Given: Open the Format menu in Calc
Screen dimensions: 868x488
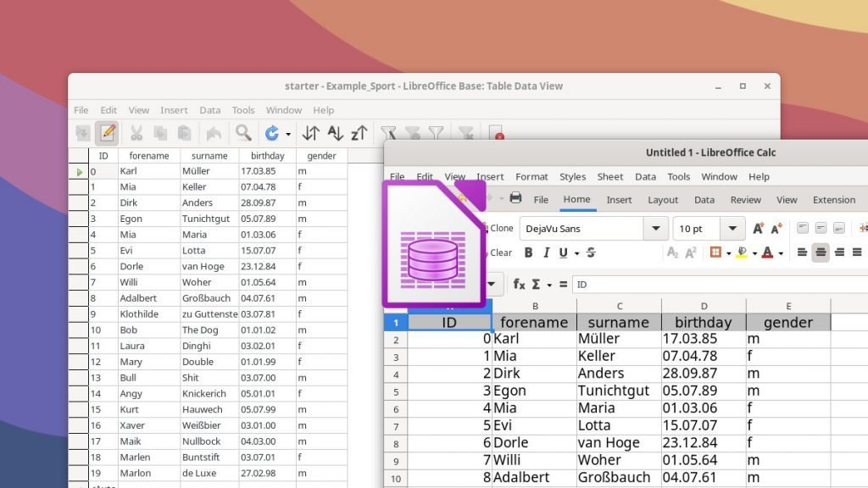Looking at the screenshot, I should [x=531, y=176].
